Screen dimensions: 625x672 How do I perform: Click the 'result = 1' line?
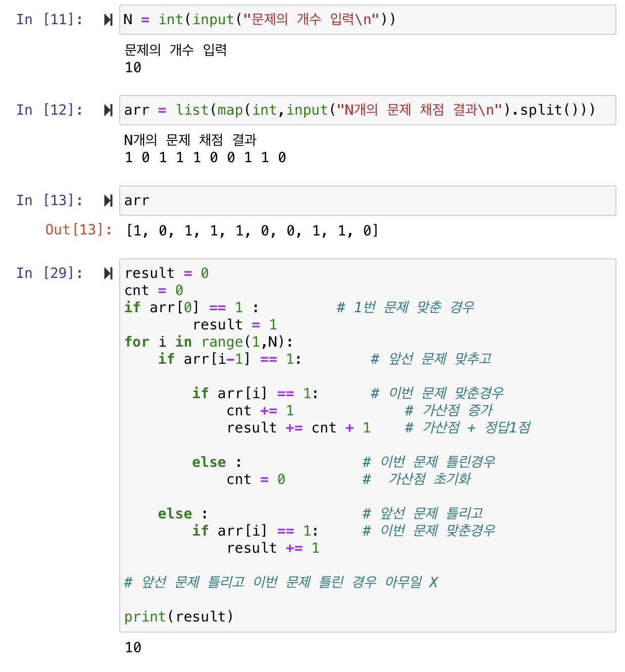pyautogui.click(x=235, y=325)
